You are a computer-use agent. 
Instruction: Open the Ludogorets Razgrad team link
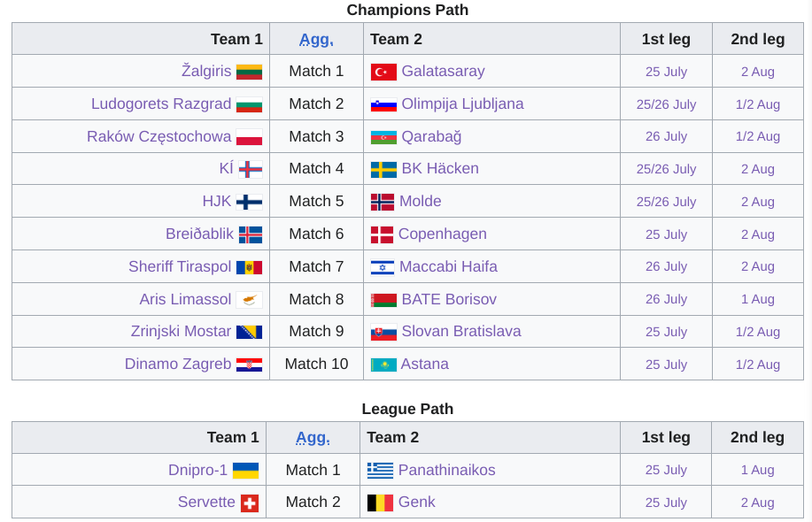(161, 104)
